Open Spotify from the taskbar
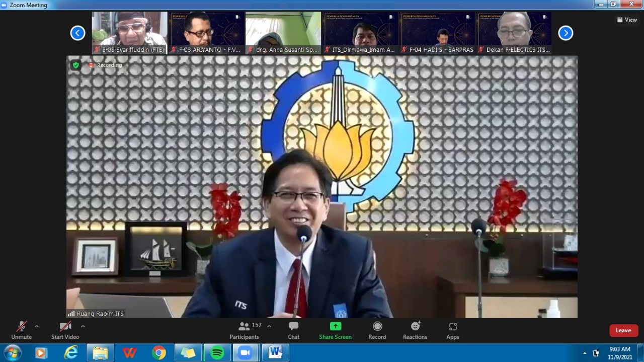 217,353
